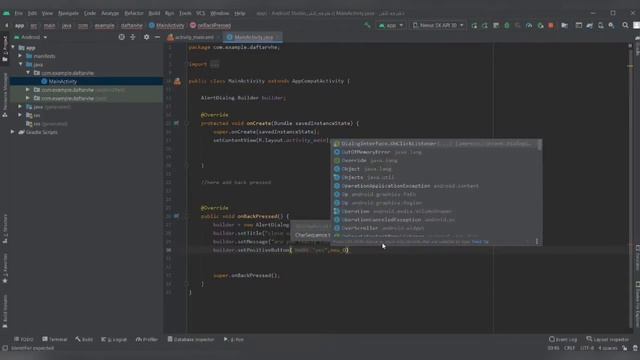Open the Logcat tool window
Viewport: 640px width, 360px height.
point(114,339)
